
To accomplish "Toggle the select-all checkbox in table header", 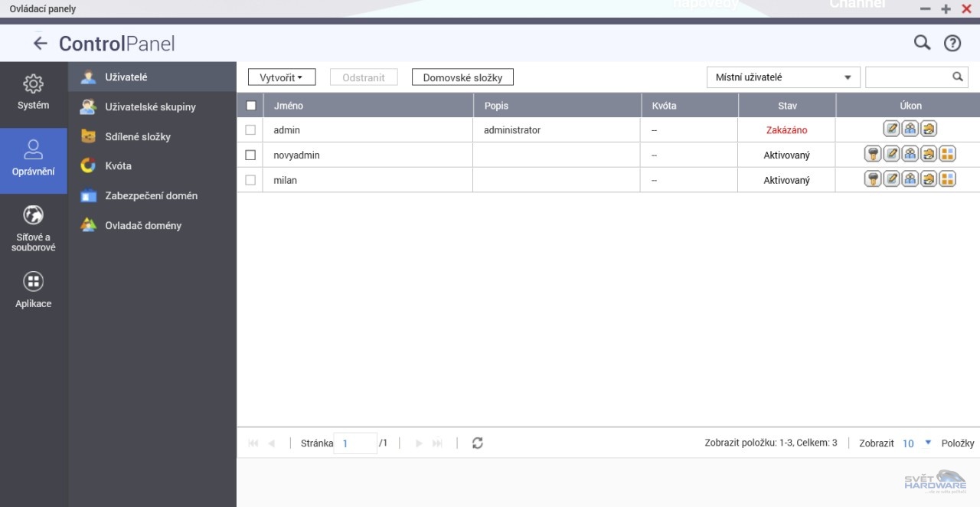I will point(250,106).
